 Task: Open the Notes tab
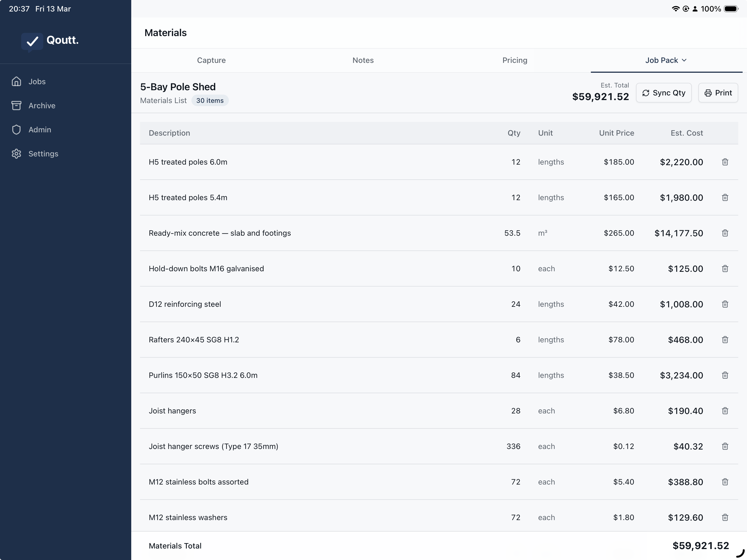point(363,60)
